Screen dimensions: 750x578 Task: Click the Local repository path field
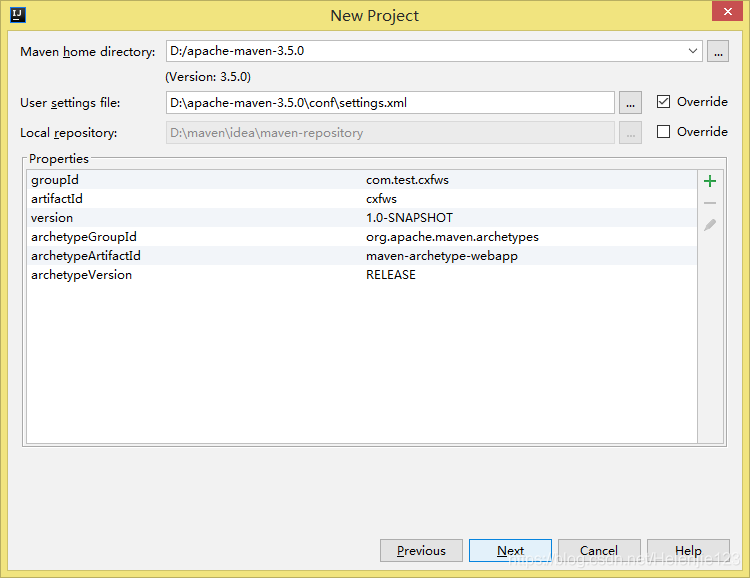[x=390, y=133]
